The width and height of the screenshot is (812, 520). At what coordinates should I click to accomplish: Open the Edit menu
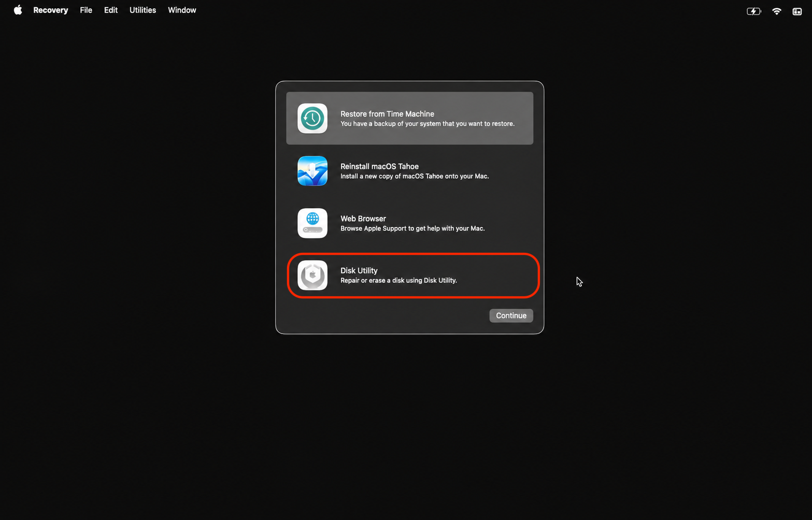(111, 10)
